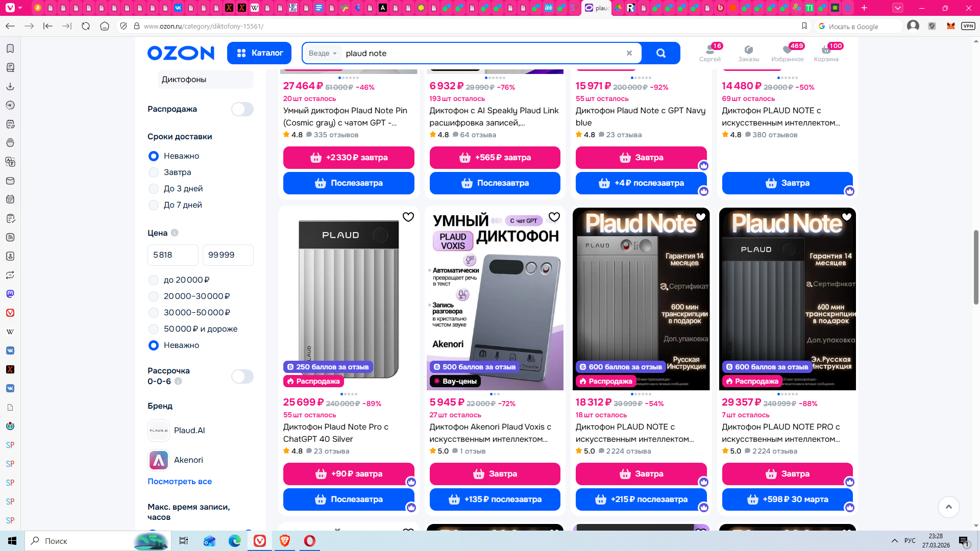980x551 pixels.
Task: Click the minimum price input field
Action: coord(173,255)
